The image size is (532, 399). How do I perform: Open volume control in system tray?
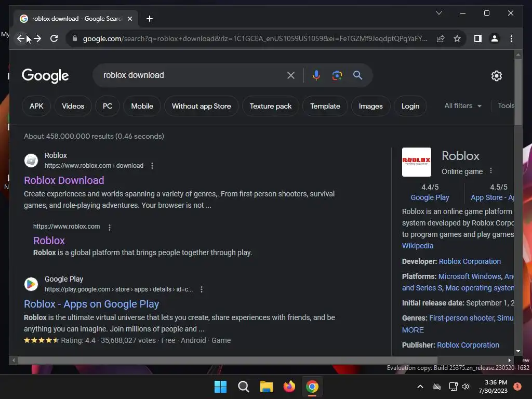point(465,387)
